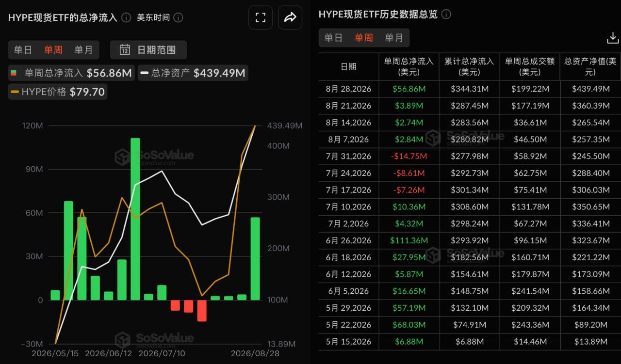Select the 8月 28,2026 date cell
The image size is (621, 364).
click(348, 89)
